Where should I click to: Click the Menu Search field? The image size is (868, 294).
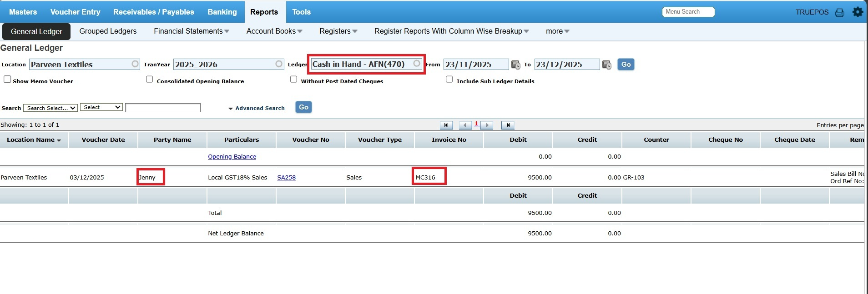pos(688,12)
